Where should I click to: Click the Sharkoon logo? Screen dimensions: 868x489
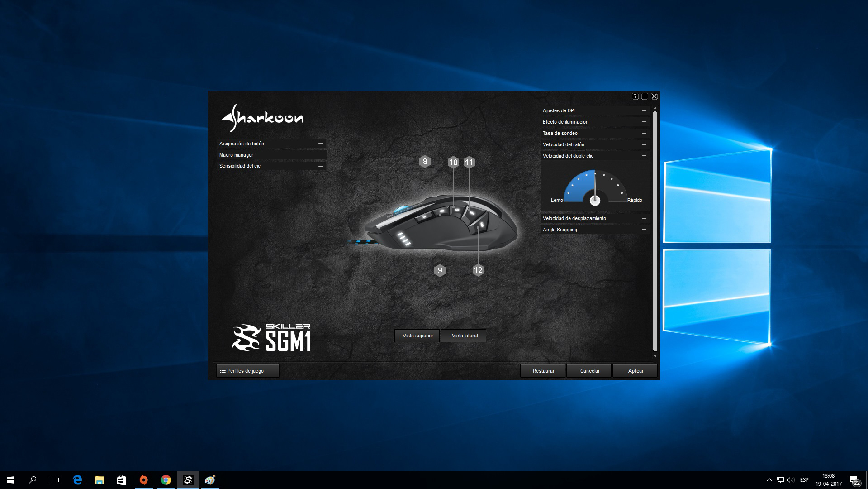point(262,118)
